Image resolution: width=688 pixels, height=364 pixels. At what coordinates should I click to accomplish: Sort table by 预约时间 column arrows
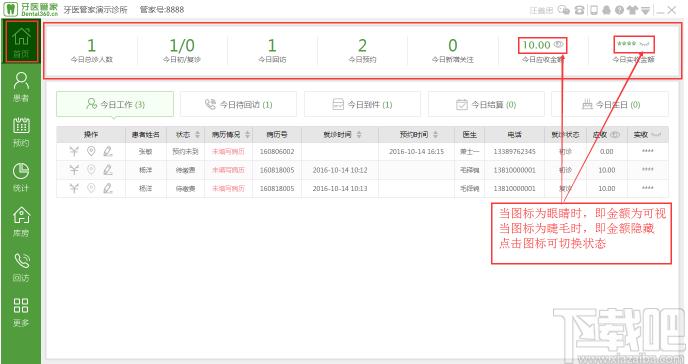pos(435,135)
